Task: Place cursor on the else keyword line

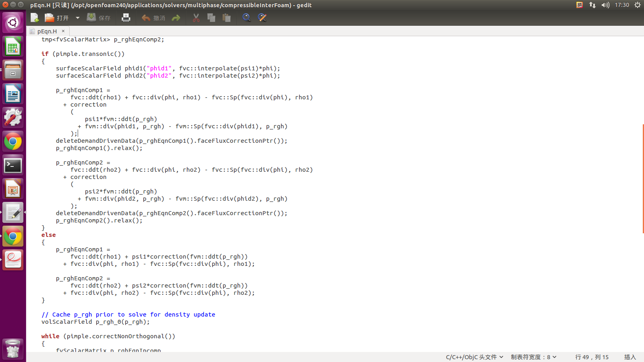Action: [49, 235]
